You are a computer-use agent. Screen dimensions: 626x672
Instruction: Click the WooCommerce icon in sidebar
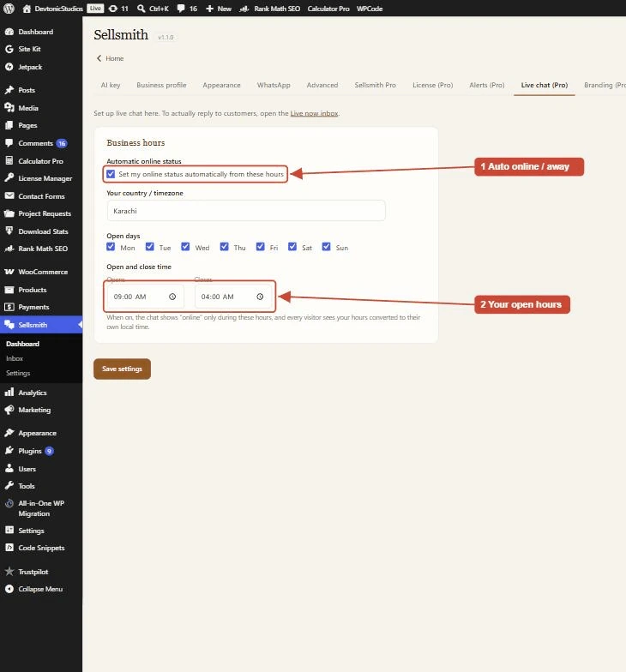[x=9, y=272]
